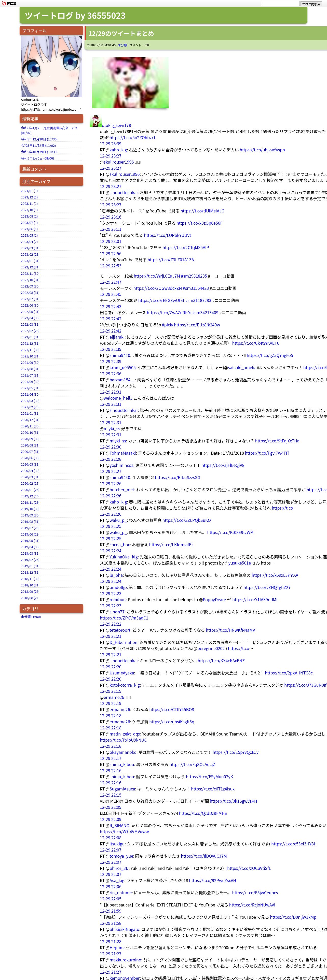327x980 pixels.
Task: Open the https://t.co/5o2ZOhbzr1 link
Action: [x=132, y=138]
